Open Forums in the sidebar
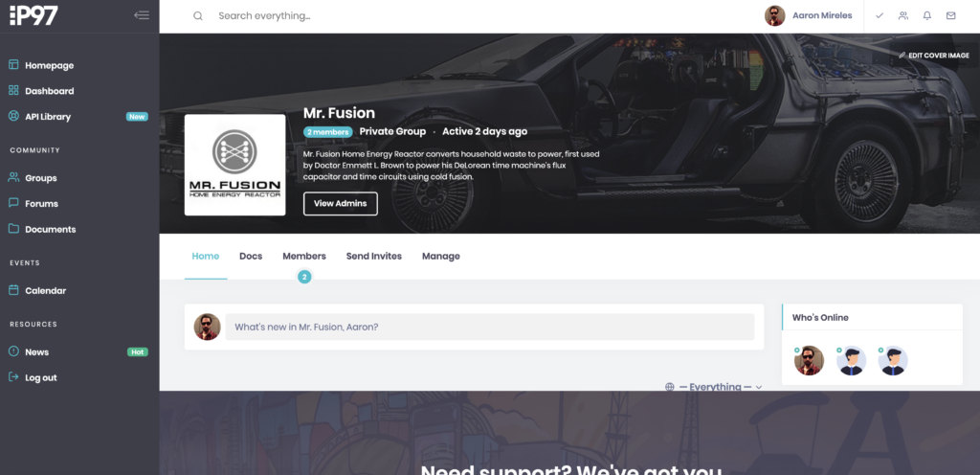This screenshot has width=980, height=475. [41, 204]
